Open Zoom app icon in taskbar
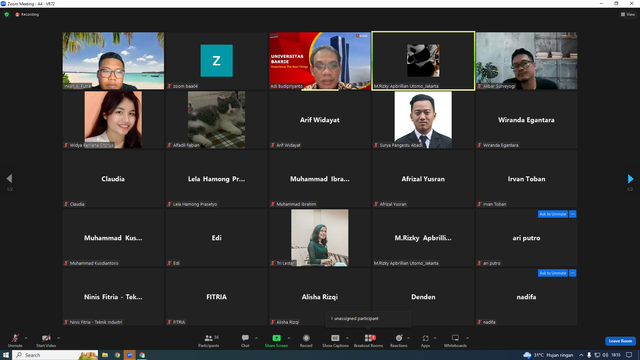Viewport: 640px width, 360px height. click(x=130, y=355)
